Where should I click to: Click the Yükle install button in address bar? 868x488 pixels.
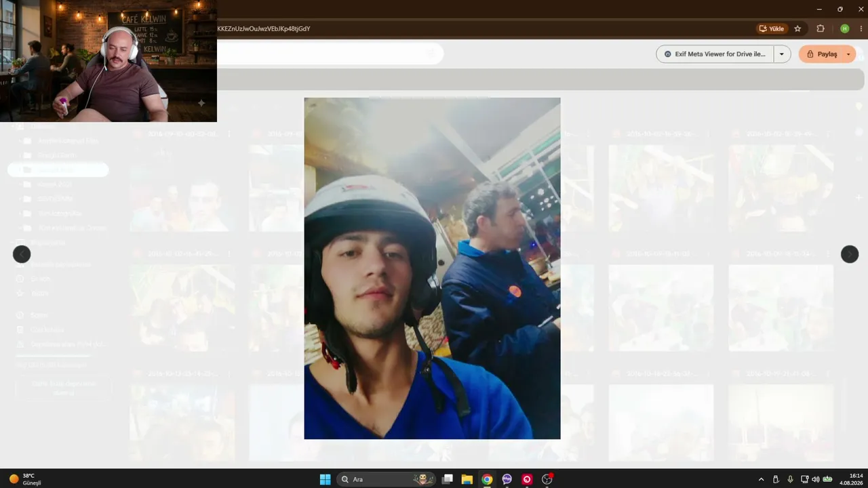[772, 28]
